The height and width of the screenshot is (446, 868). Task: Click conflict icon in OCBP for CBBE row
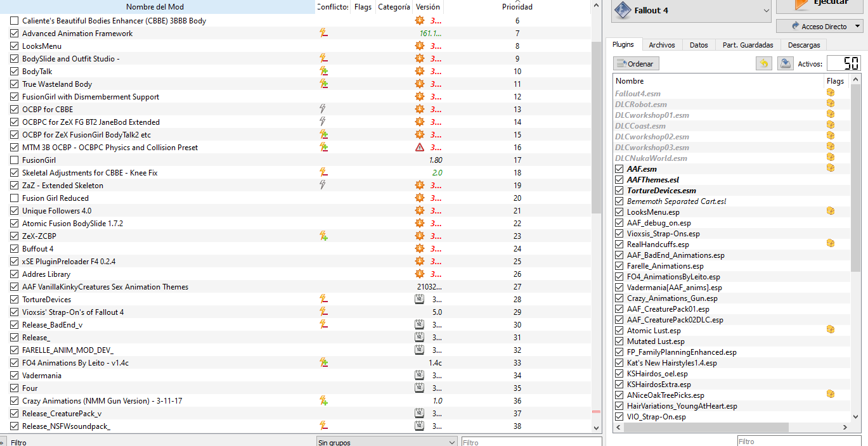(x=323, y=109)
